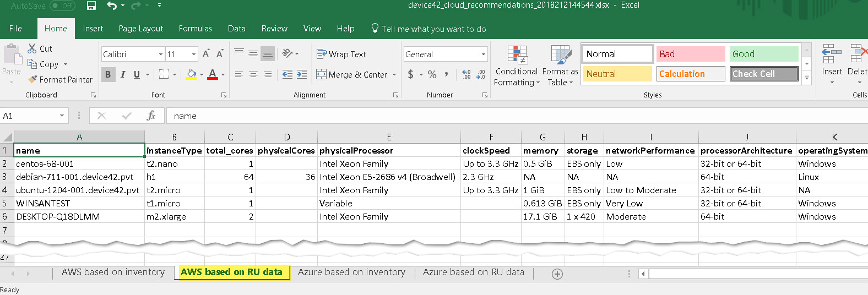The image size is (868, 295).
Task: Switch to the Insert tab
Action: (93, 29)
